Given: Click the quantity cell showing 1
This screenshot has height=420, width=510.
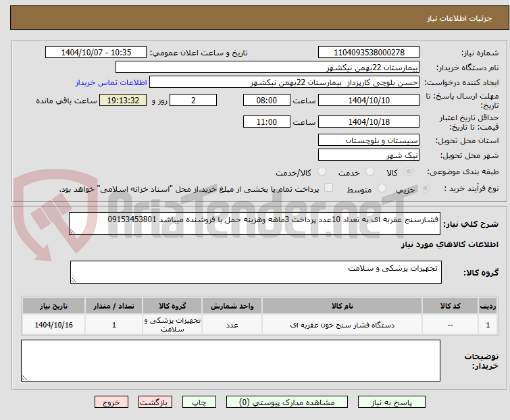Looking at the screenshot, I should tap(114, 325).
